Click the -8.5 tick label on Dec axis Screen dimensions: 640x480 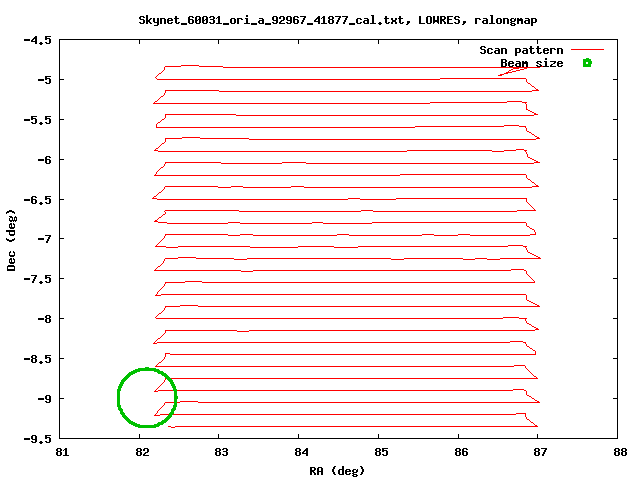[x=37, y=359]
